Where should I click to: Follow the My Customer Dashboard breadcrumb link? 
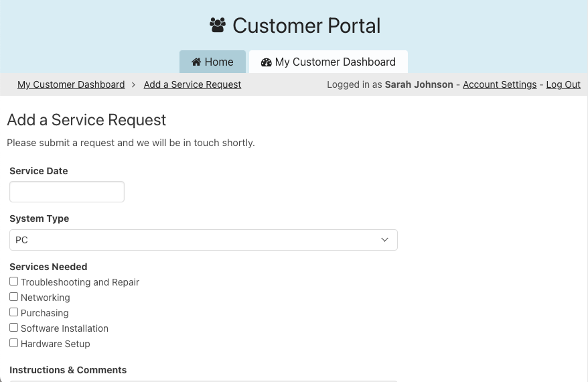[71, 84]
